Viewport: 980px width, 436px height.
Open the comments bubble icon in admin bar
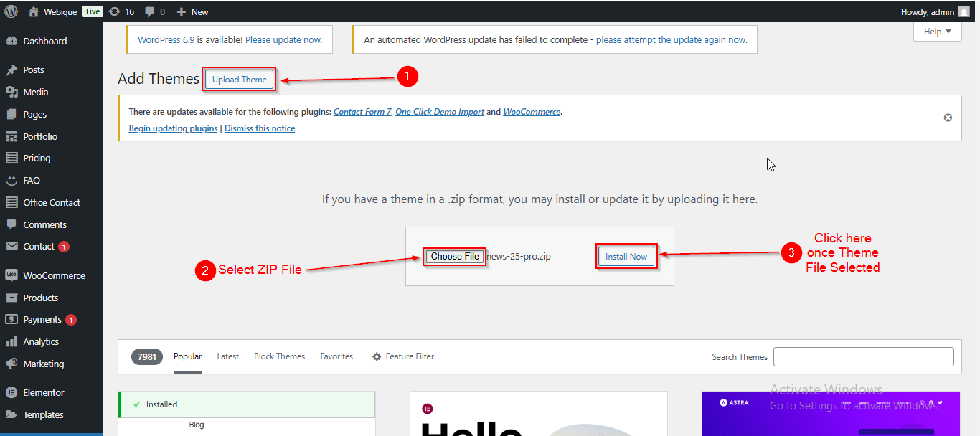click(x=149, y=11)
